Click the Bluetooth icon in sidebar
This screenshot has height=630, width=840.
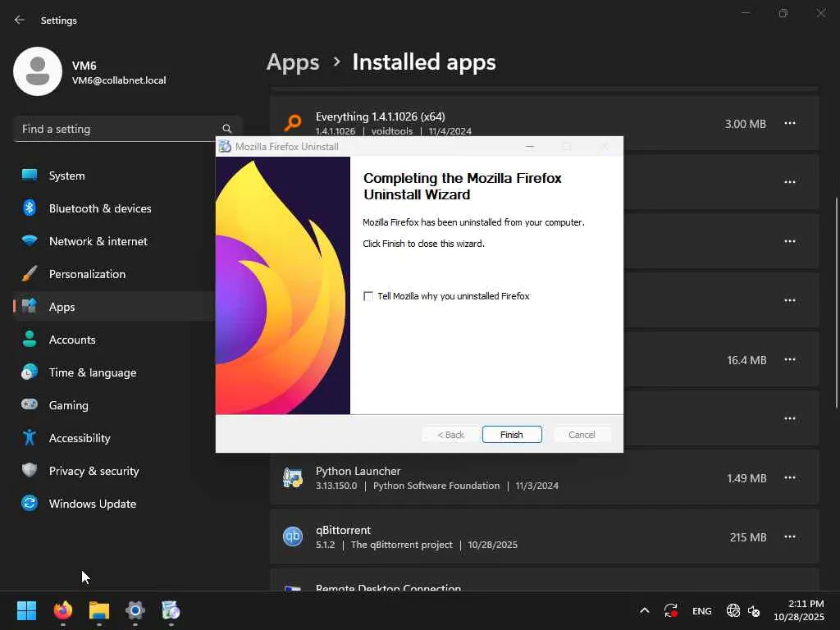click(30, 208)
